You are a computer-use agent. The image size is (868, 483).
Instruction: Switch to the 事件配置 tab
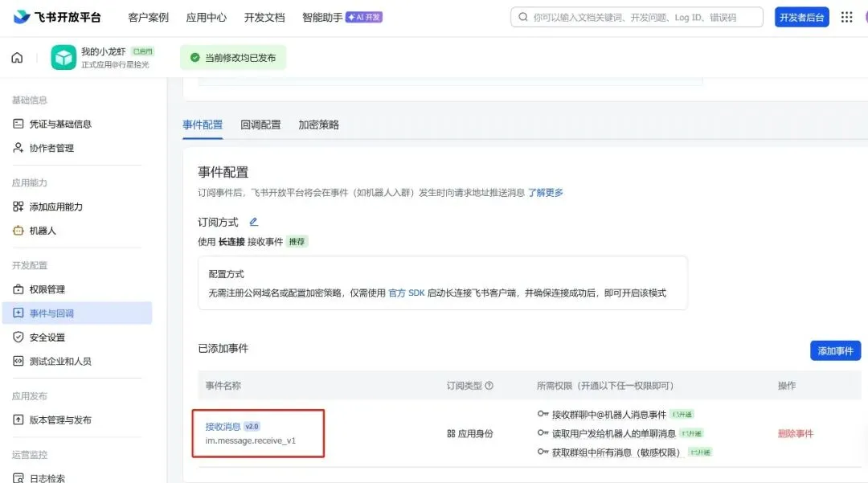pos(203,125)
